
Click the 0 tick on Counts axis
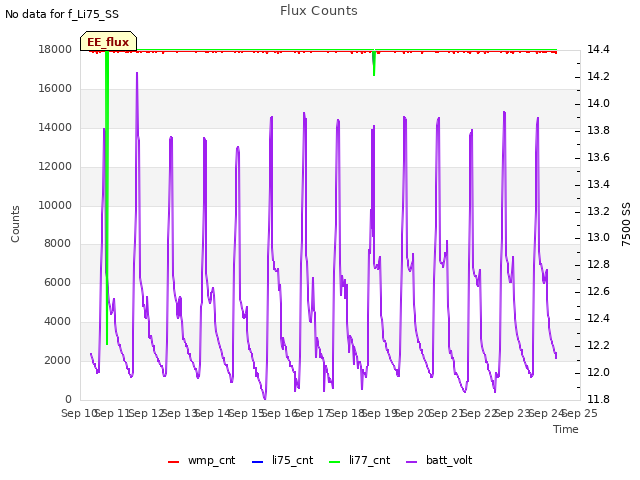[x=69, y=399]
